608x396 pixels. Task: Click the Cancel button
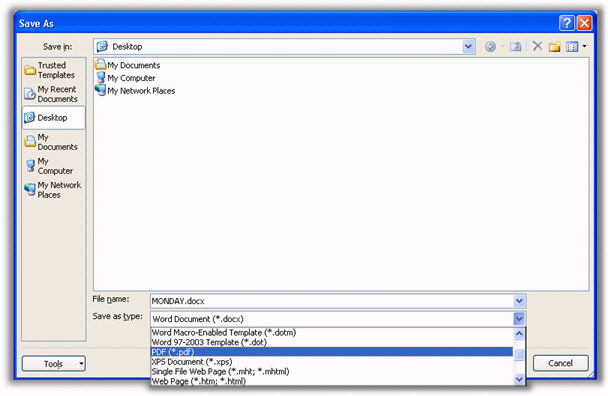pos(560,363)
